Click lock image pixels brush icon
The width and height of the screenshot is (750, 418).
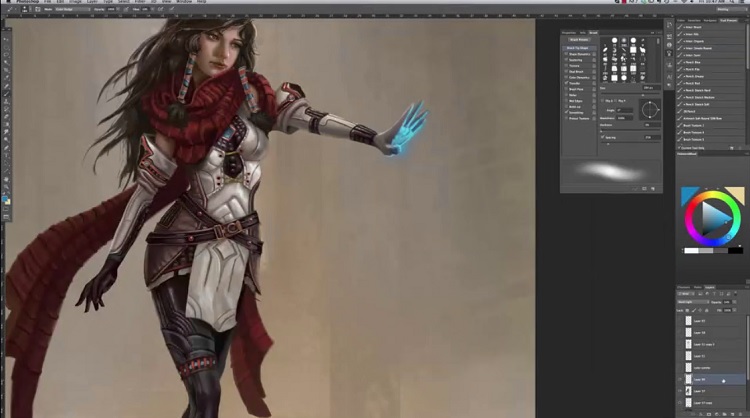694,310
